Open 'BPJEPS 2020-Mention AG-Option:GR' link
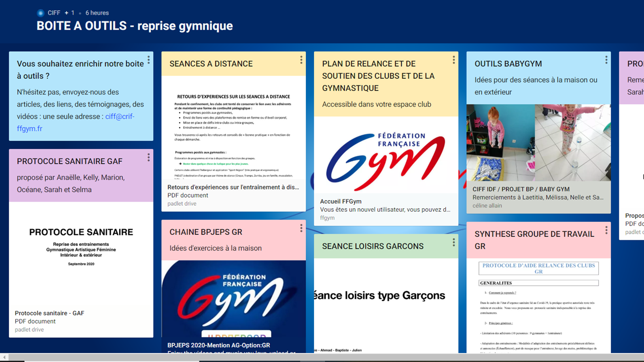The width and height of the screenshot is (644, 362). [x=219, y=346]
